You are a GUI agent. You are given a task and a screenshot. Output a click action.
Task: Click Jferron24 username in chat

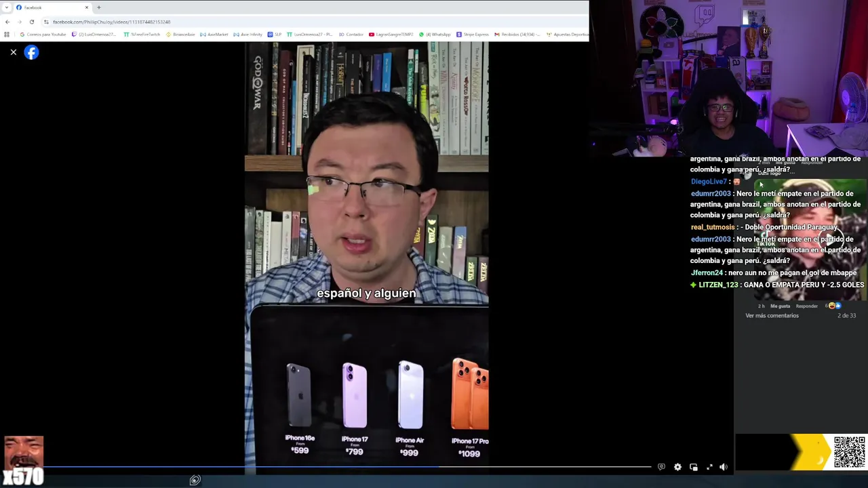point(707,272)
